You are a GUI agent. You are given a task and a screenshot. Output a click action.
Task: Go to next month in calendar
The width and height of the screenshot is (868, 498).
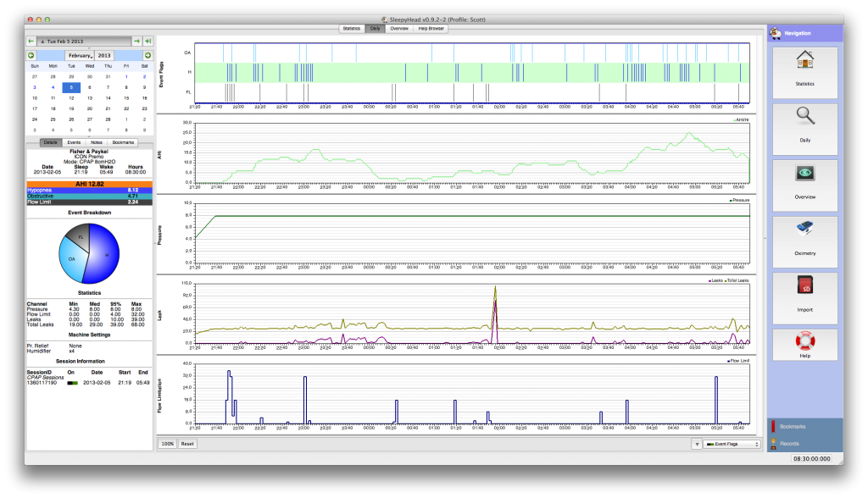tap(147, 55)
